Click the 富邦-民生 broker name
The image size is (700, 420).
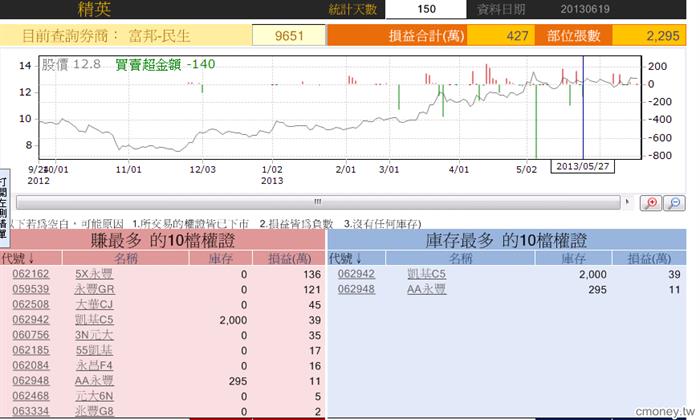tap(159, 36)
